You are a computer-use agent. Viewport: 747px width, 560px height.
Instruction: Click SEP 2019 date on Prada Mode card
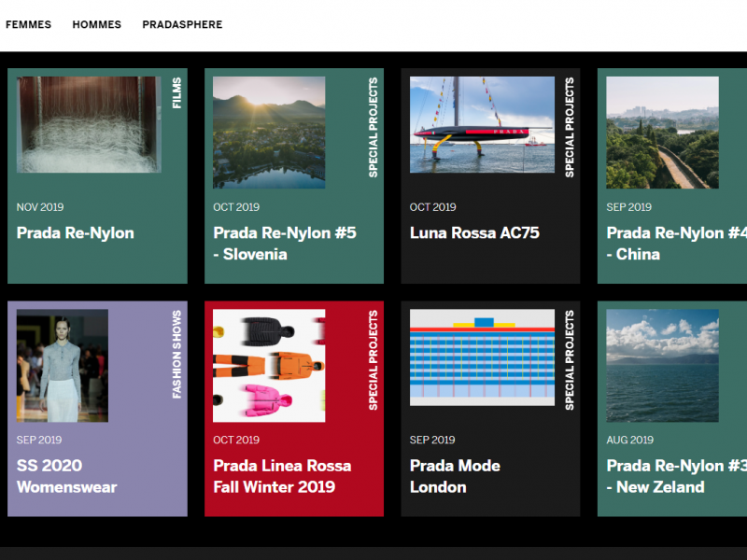pyautogui.click(x=432, y=440)
